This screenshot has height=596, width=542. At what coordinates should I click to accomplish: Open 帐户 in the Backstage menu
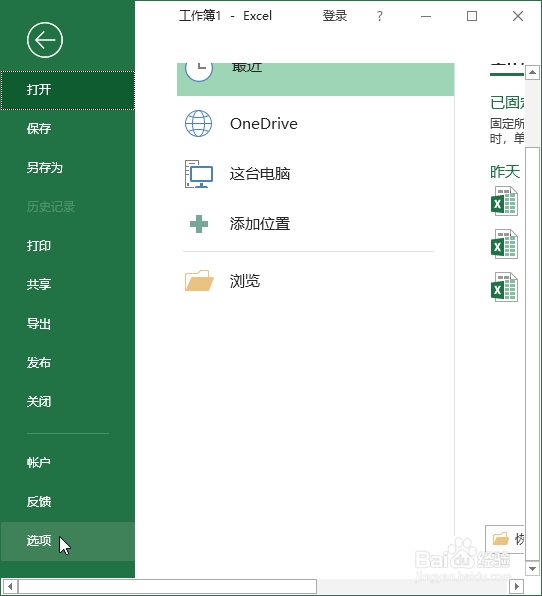click(x=68, y=462)
